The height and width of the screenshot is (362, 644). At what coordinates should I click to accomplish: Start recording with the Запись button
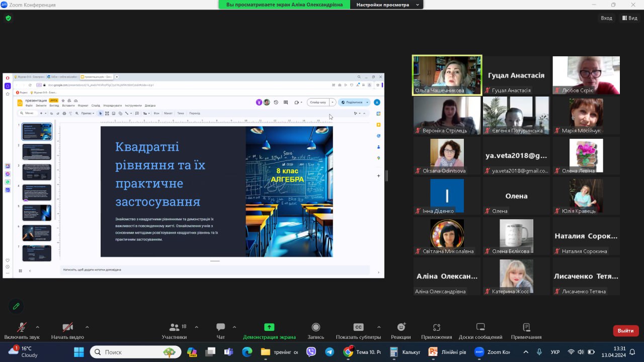coord(315,327)
